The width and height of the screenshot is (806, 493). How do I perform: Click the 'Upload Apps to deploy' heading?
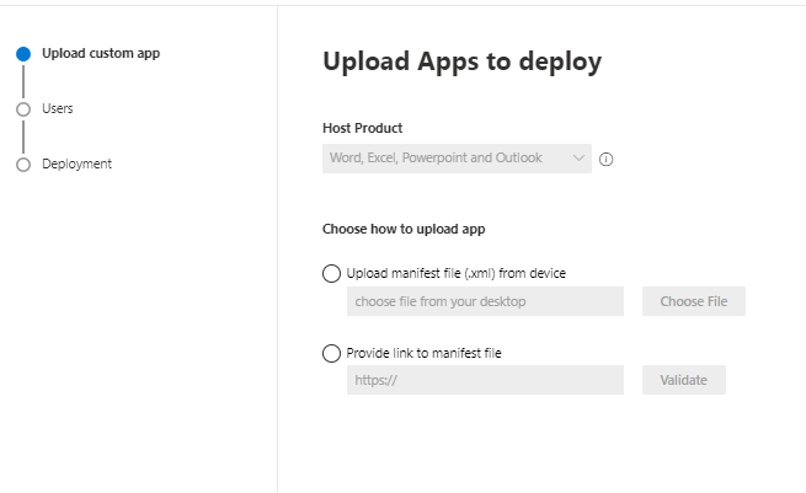pyautogui.click(x=461, y=62)
